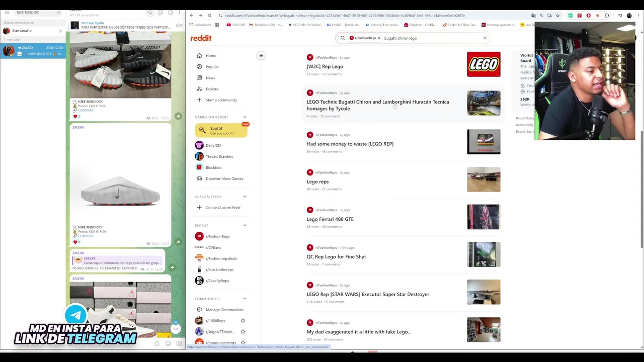Collapse the RECENT section

(245, 225)
